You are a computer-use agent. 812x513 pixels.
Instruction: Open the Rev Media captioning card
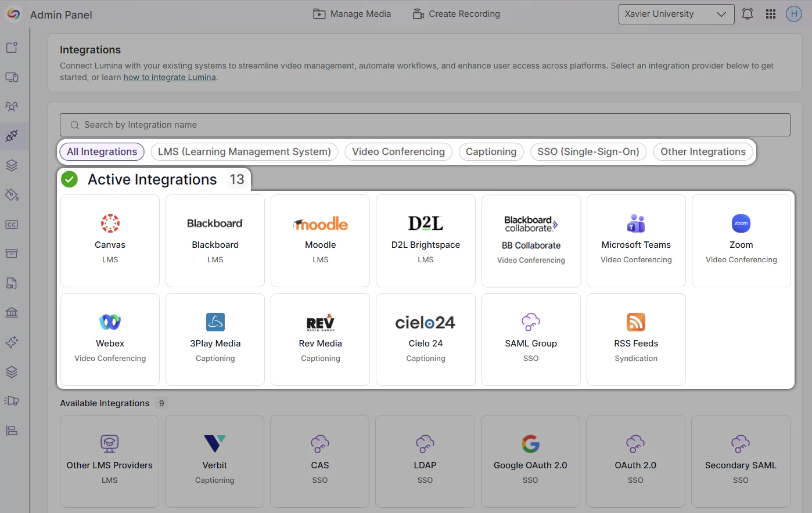(321, 339)
